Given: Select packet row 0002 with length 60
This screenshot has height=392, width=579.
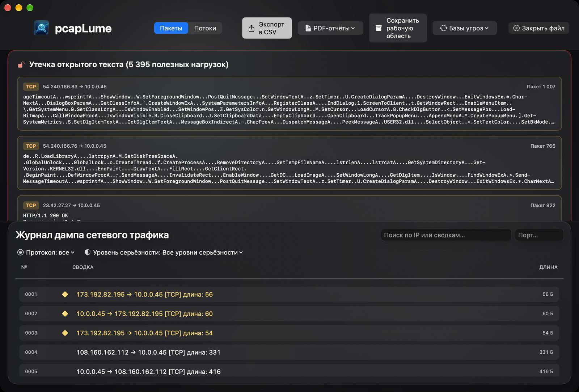Looking at the screenshot, I should (289, 313).
